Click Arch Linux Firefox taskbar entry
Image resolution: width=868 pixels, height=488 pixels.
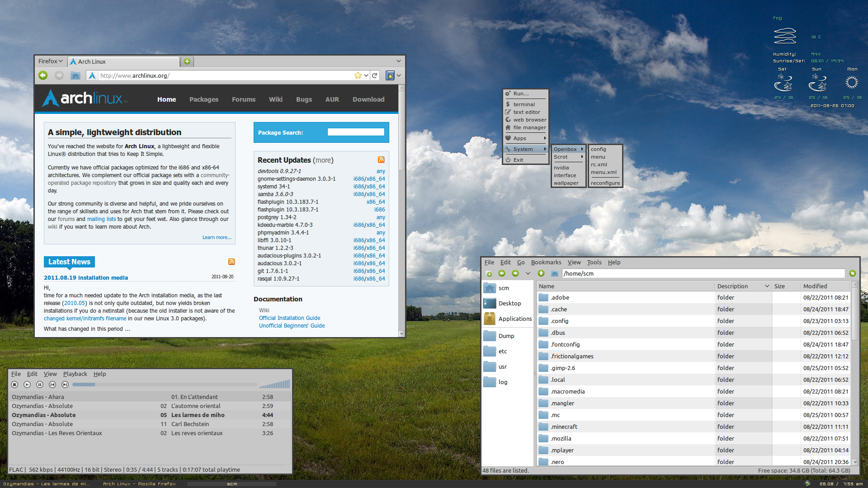click(x=139, y=484)
